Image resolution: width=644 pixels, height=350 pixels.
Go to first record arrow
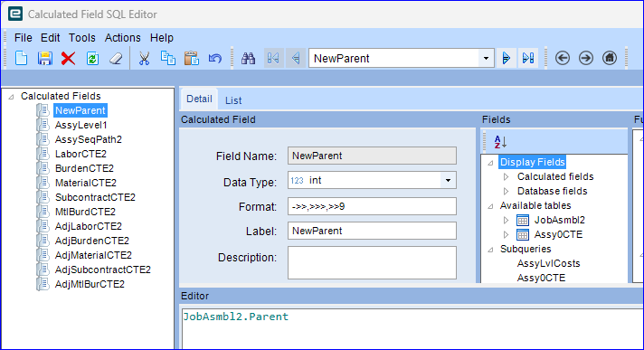(273, 58)
